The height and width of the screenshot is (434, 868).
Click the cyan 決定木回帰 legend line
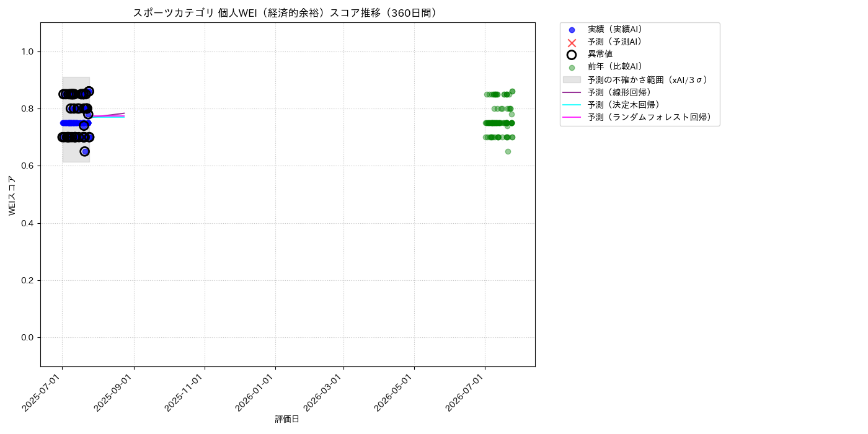[572, 105]
